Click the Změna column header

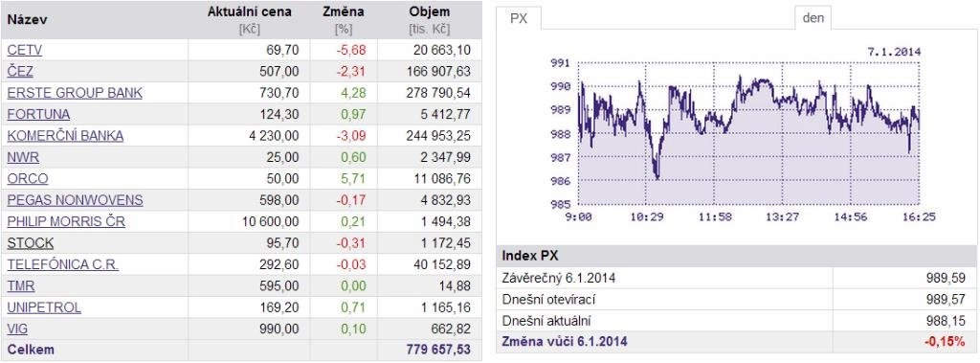pyautogui.click(x=344, y=11)
